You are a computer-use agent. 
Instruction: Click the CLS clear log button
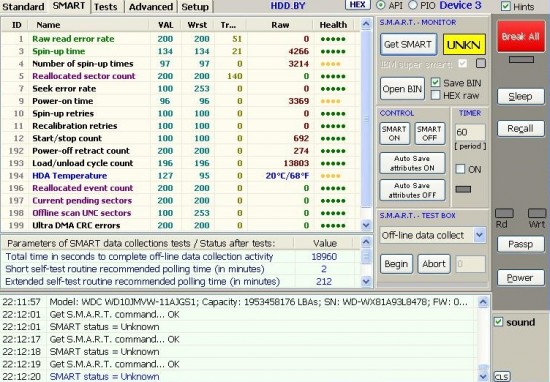pyautogui.click(x=502, y=377)
